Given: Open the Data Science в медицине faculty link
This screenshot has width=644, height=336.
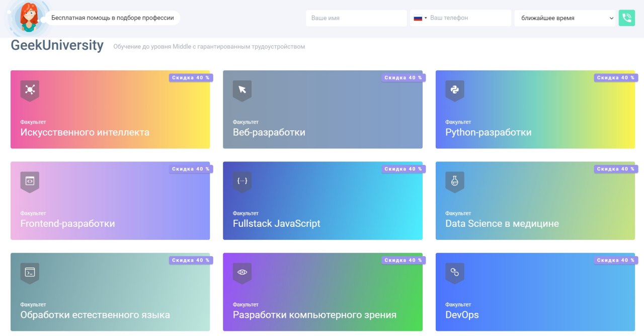Looking at the screenshot, I should click(x=535, y=201).
